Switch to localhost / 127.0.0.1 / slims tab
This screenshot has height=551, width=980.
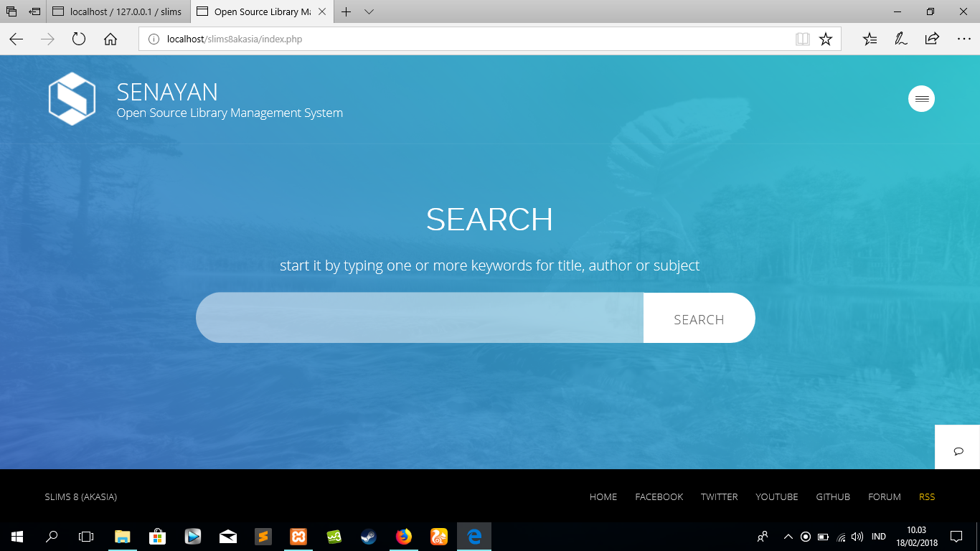click(x=118, y=11)
